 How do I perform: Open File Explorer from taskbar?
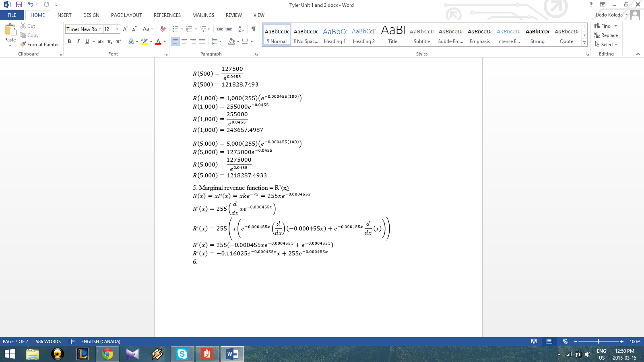[33, 354]
